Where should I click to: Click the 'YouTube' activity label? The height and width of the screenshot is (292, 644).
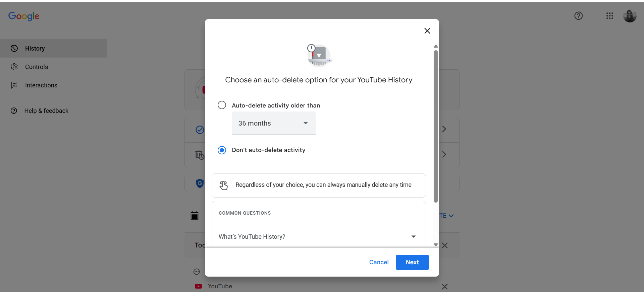220,286
